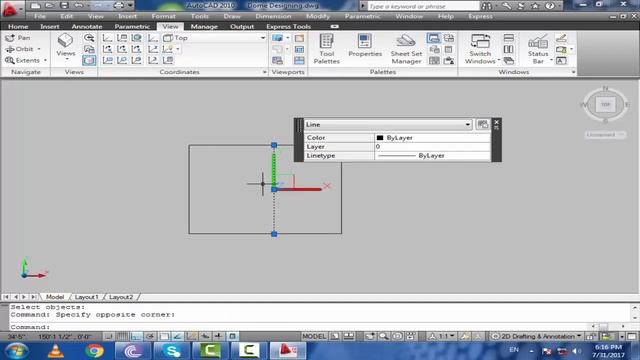Click the Linetype ByLayer value
Image resolution: width=640 pixels, height=360 pixels.
coord(433,156)
